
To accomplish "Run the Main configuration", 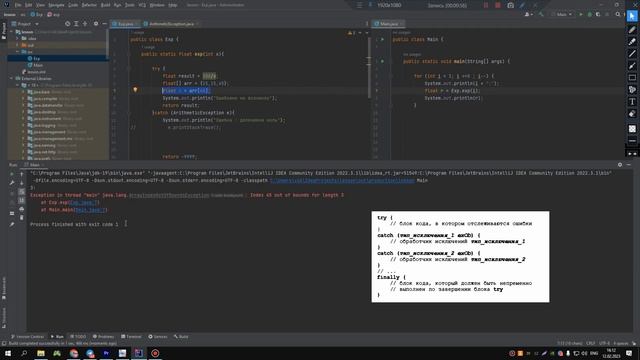I will 581,14.
